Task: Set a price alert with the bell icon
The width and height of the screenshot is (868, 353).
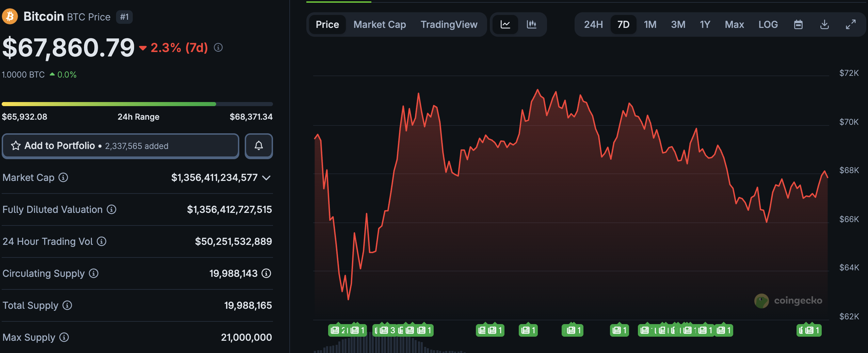Action: coord(259,146)
